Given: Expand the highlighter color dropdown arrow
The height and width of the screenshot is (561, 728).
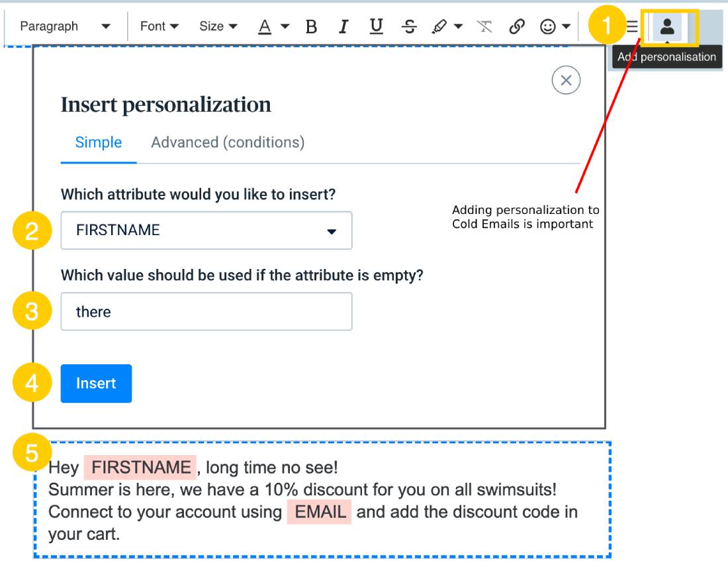Looking at the screenshot, I should 458,26.
